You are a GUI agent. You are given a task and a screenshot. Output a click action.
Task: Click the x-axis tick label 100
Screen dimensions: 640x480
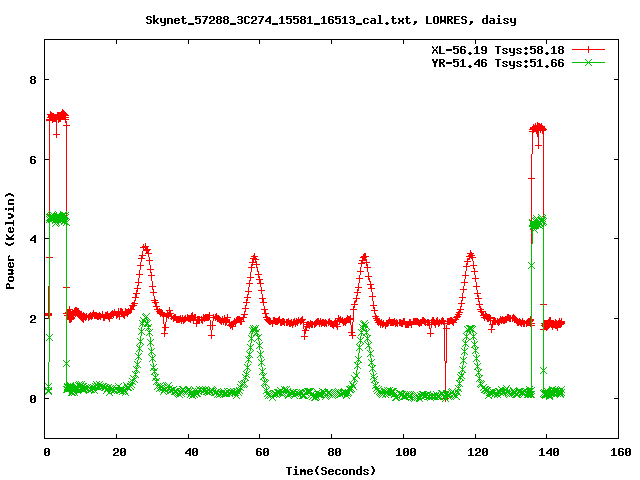tap(405, 452)
